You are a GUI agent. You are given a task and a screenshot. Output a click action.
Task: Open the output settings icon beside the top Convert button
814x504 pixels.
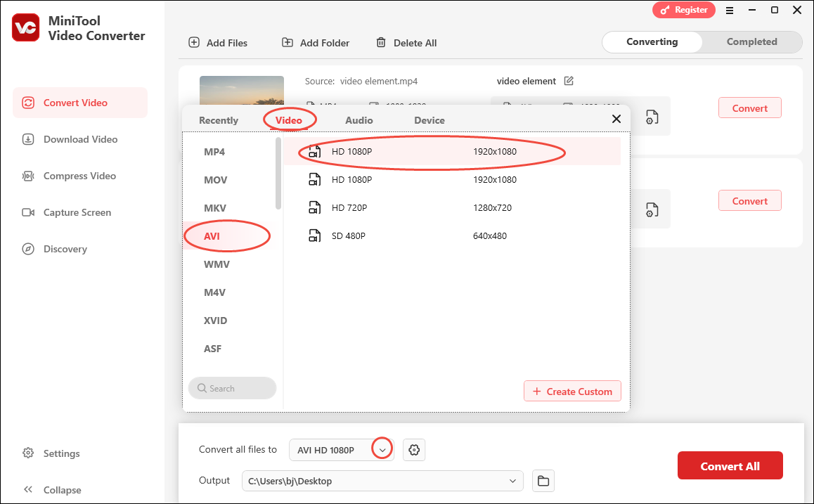pyautogui.click(x=652, y=117)
